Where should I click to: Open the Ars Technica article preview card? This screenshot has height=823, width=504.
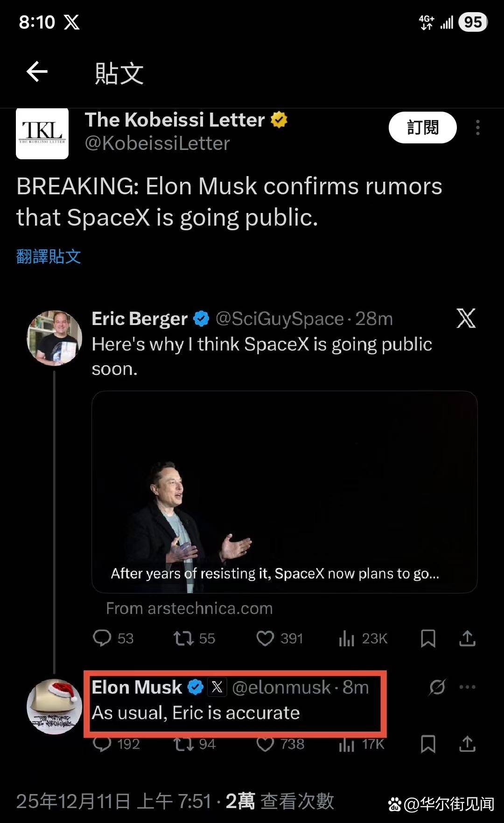tap(284, 492)
